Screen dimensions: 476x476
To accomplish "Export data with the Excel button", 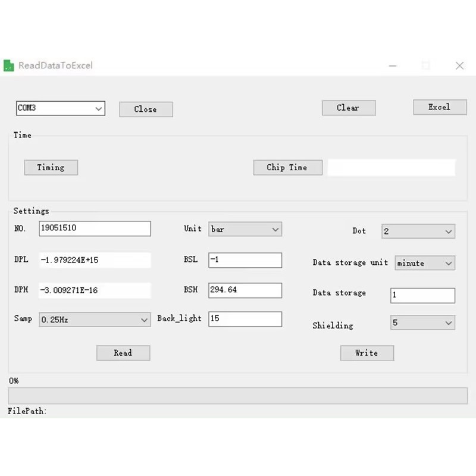I will click(439, 107).
